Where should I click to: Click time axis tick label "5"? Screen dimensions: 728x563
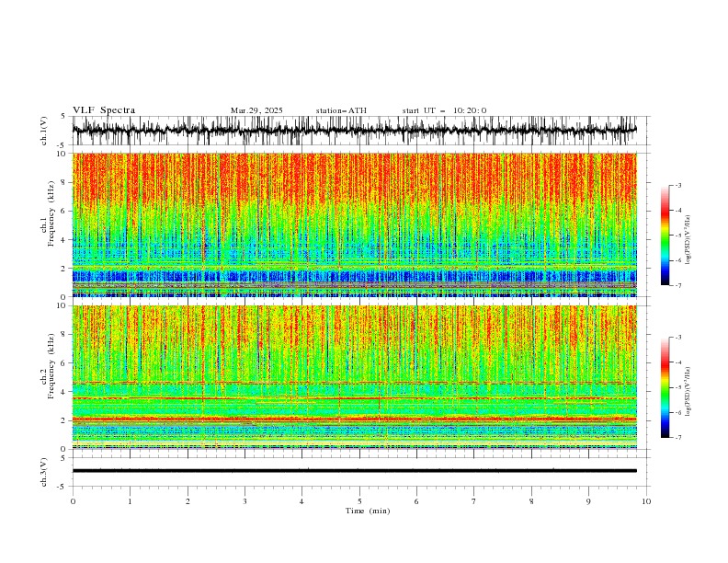359,501
